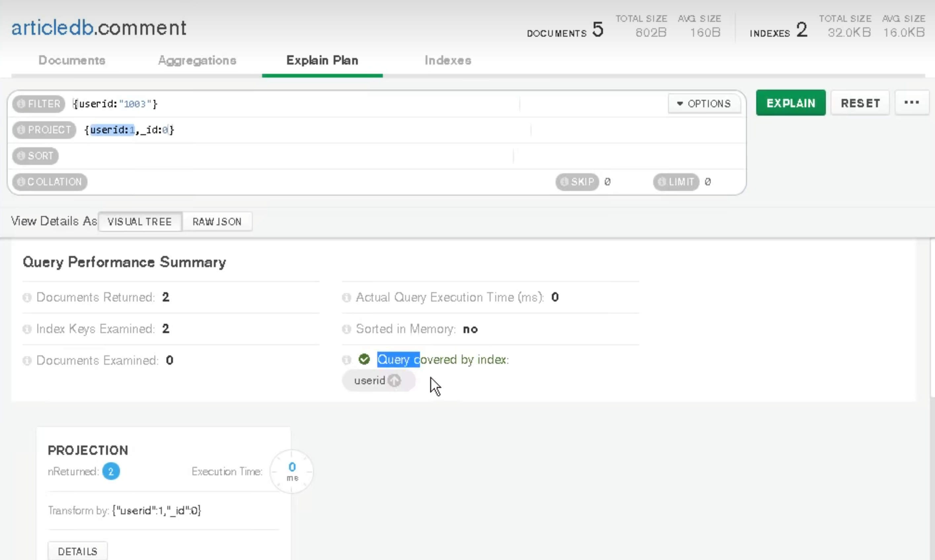The height and width of the screenshot is (560, 935).
Task: Click the info icon on the FILTER label
Action: [x=21, y=104]
